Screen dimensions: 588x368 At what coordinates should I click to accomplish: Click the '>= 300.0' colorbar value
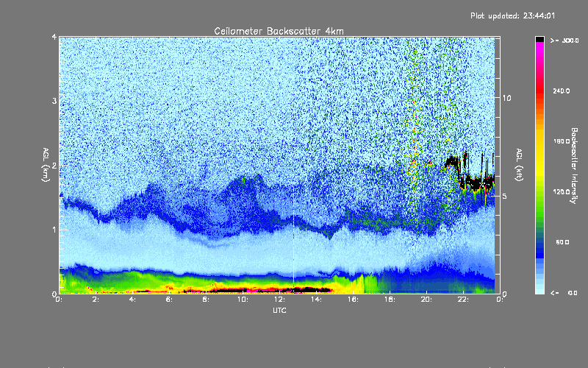[564, 40]
